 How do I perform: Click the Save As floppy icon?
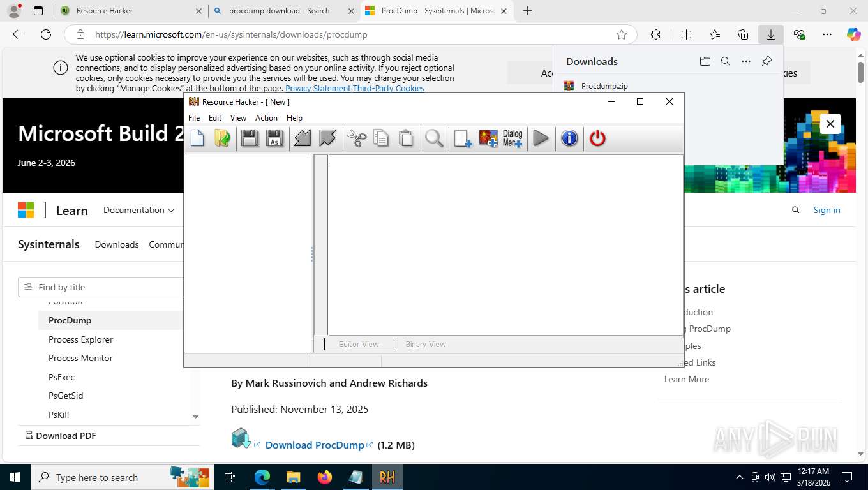pyautogui.click(x=274, y=138)
